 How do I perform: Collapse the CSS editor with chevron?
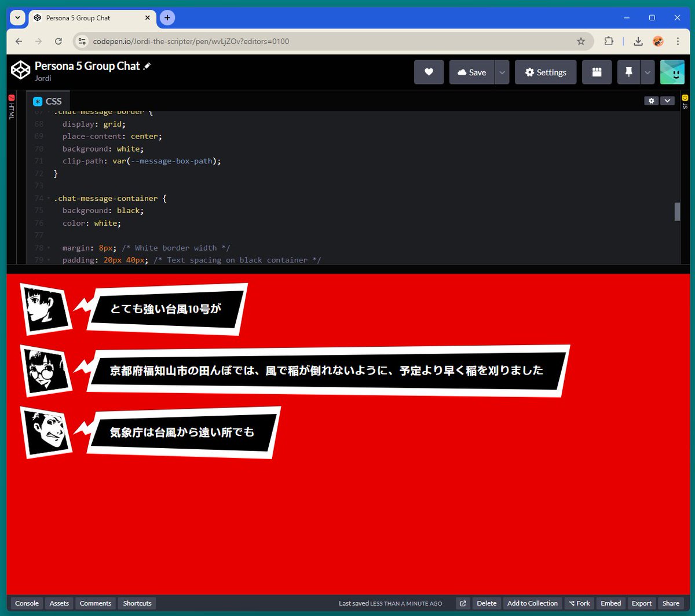[x=667, y=101]
